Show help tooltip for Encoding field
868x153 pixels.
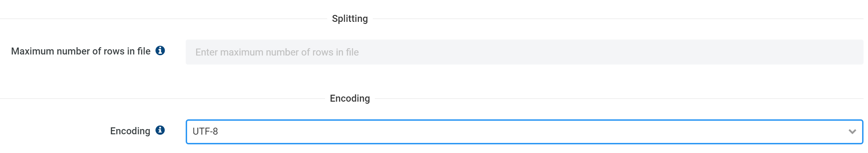click(x=160, y=130)
